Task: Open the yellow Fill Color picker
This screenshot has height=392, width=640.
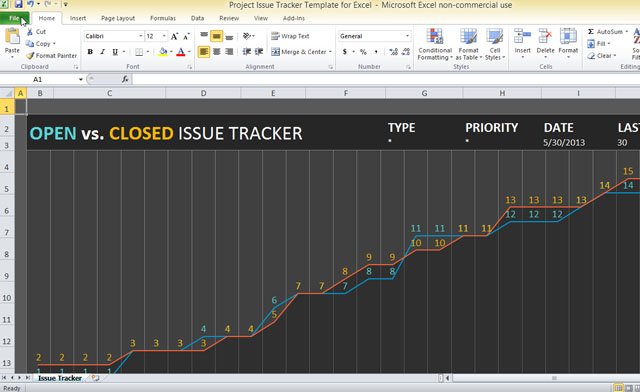Action: coord(163,52)
